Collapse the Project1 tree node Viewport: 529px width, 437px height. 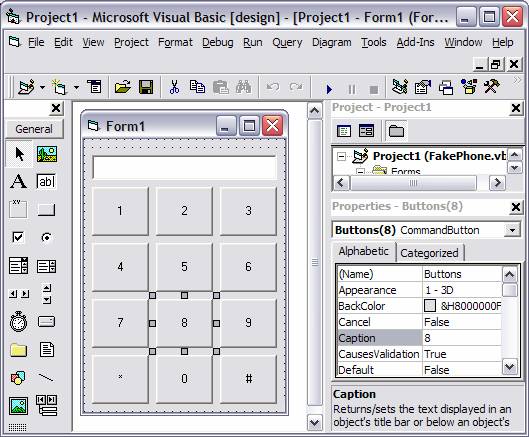341,156
